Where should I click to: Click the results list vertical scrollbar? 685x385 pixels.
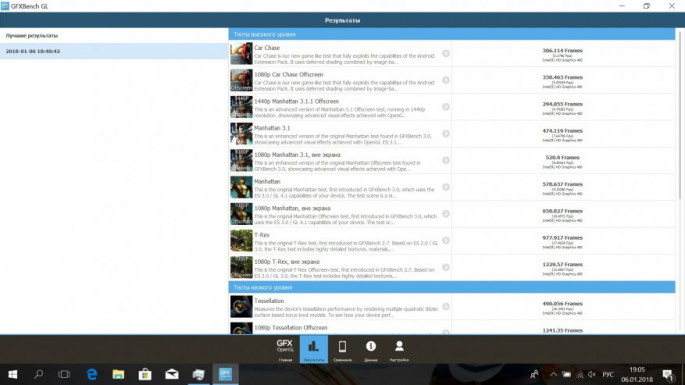(x=679, y=114)
